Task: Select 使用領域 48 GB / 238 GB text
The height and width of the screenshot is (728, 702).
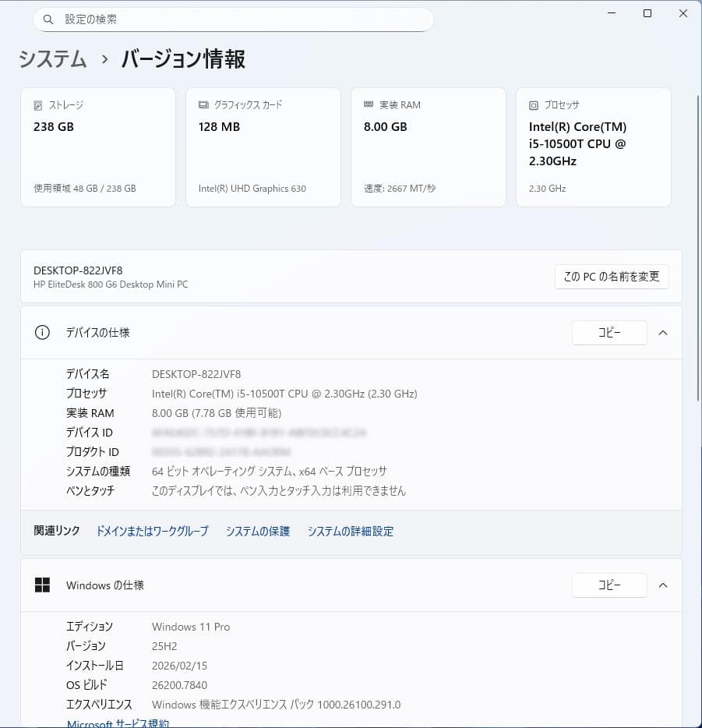Action: (84, 189)
